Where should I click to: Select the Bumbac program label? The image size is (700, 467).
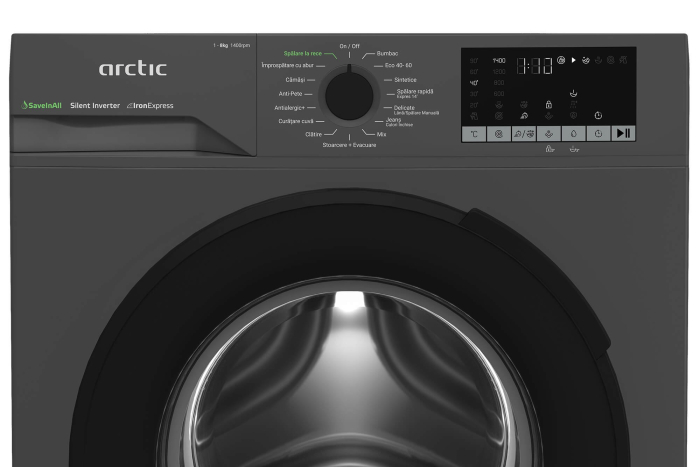(x=387, y=54)
